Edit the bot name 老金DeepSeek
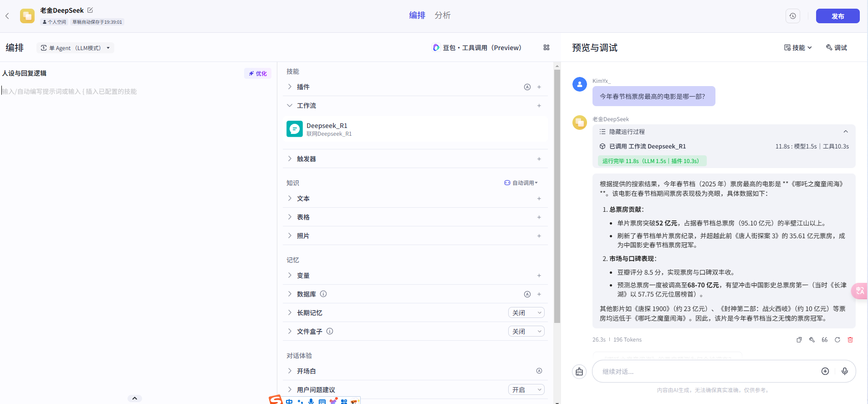The height and width of the screenshot is (404, 868). coord(90,10)
